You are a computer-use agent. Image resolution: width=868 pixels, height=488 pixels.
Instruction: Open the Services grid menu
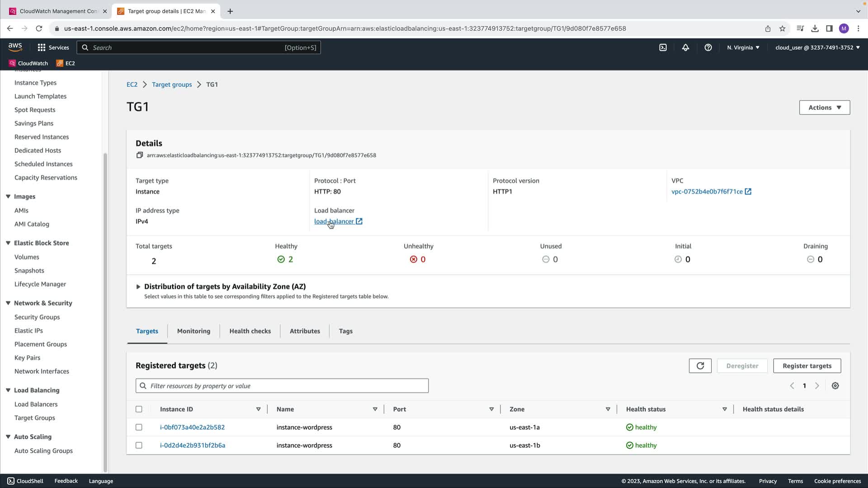(x=42, y=47)
